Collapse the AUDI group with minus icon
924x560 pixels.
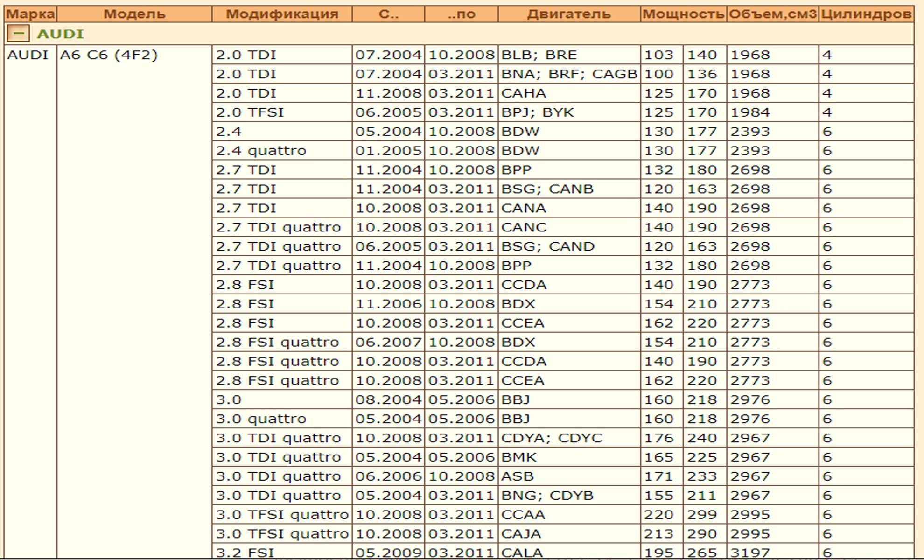point(18,34)
